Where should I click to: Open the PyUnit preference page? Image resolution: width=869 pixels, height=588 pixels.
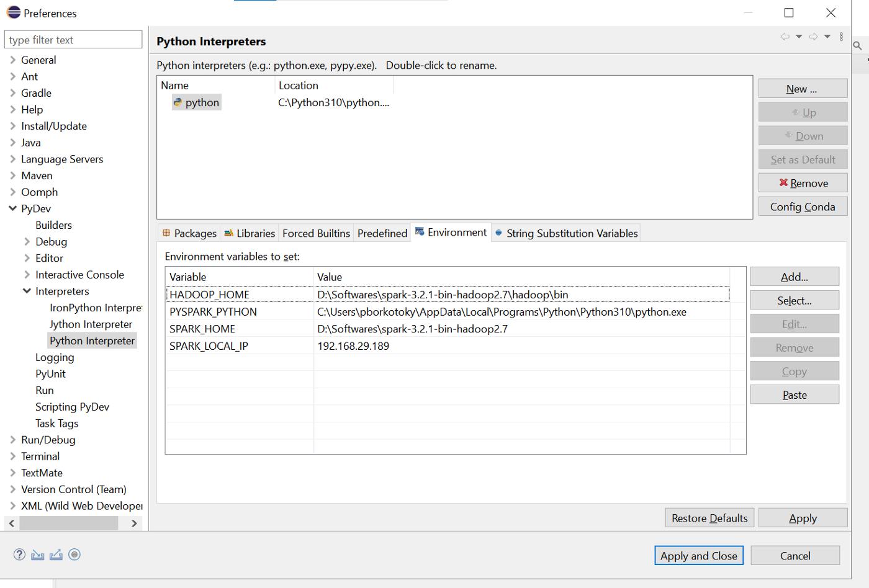pos(50,374)
